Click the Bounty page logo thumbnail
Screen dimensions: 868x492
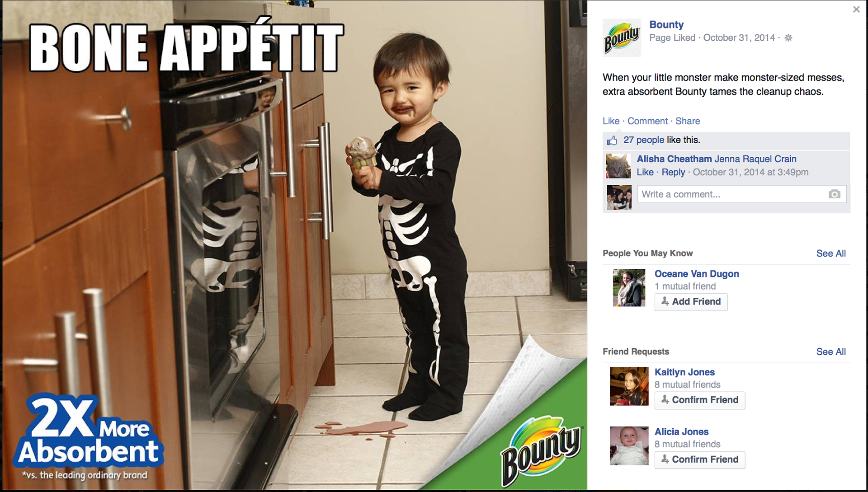pos(622,37)
